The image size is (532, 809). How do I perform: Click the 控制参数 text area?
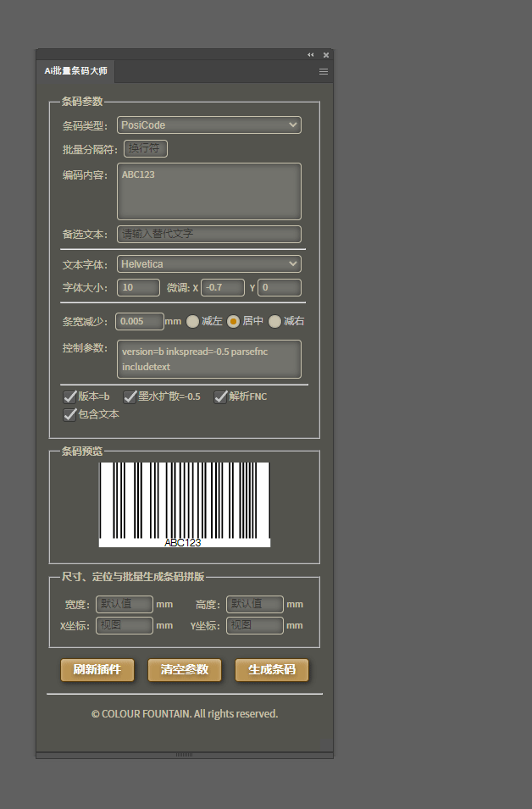point(209,358)
